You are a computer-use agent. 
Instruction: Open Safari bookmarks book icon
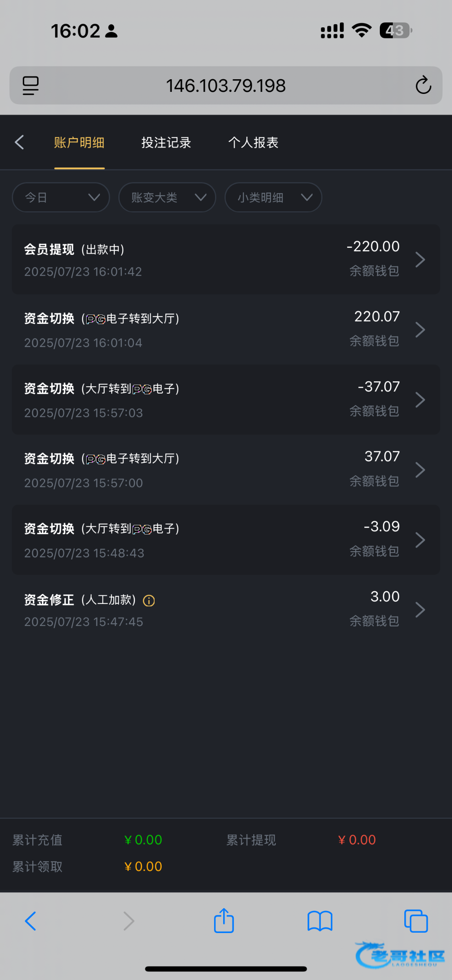[320, 921]
